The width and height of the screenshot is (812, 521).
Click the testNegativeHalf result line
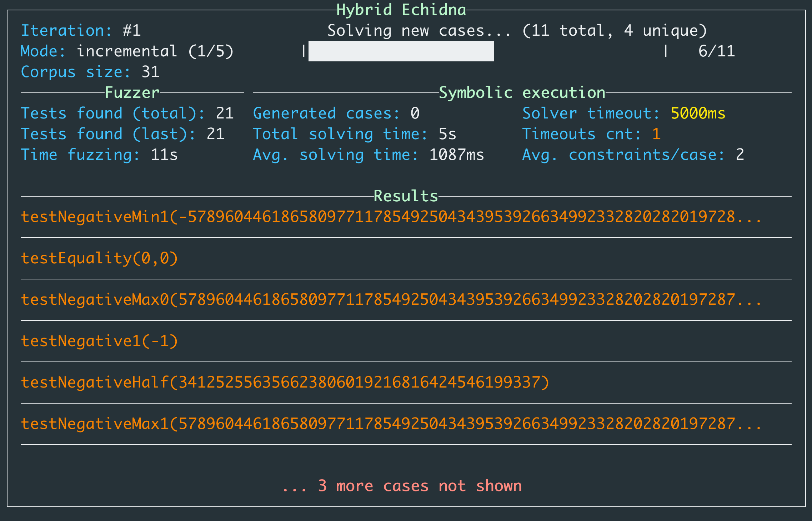tap(285, 383)
